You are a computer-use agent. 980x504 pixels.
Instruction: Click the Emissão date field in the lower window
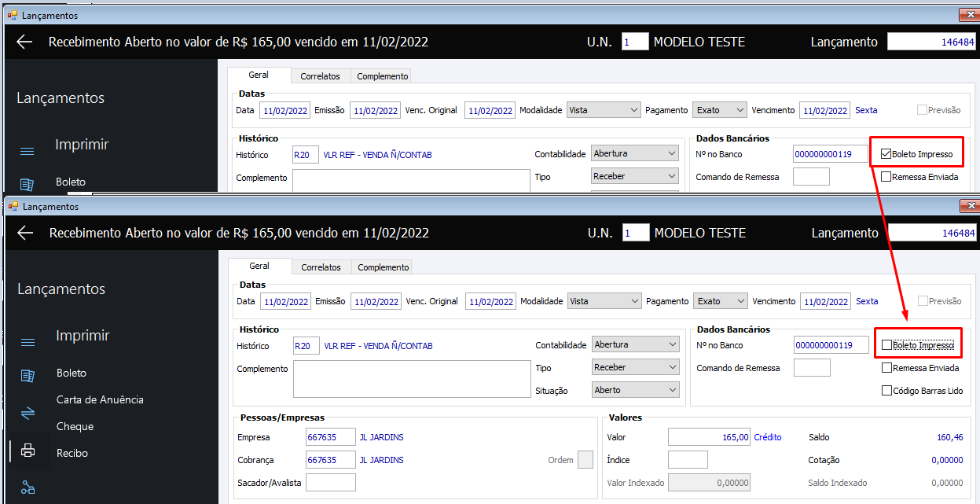point(376,301)
